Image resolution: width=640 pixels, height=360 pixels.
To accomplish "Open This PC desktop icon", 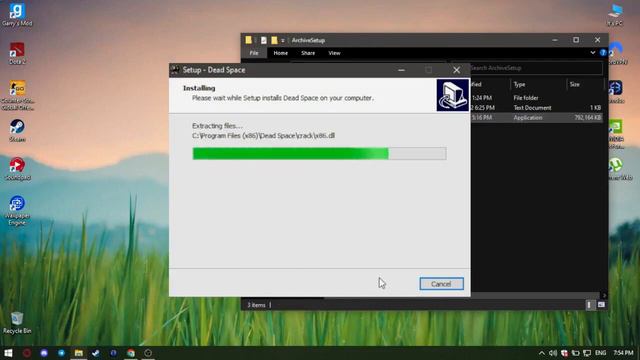I will (x=615, y=15).
